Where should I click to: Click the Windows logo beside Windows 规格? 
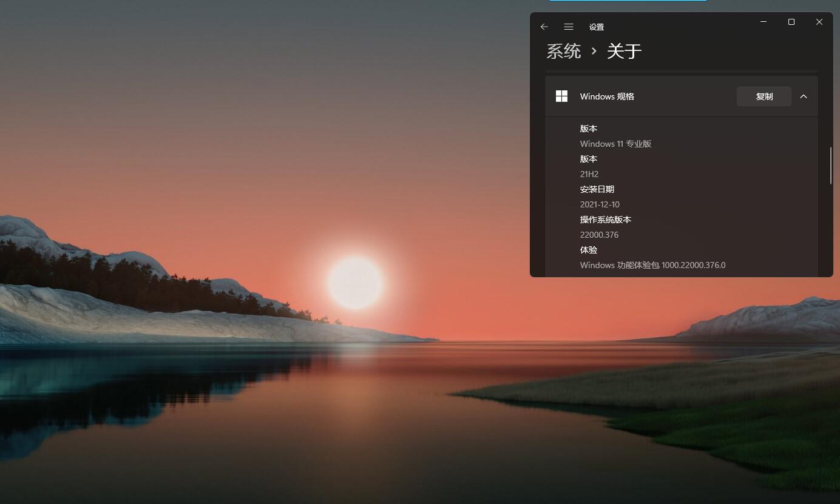pyautogui.click(x=561, y=96)
